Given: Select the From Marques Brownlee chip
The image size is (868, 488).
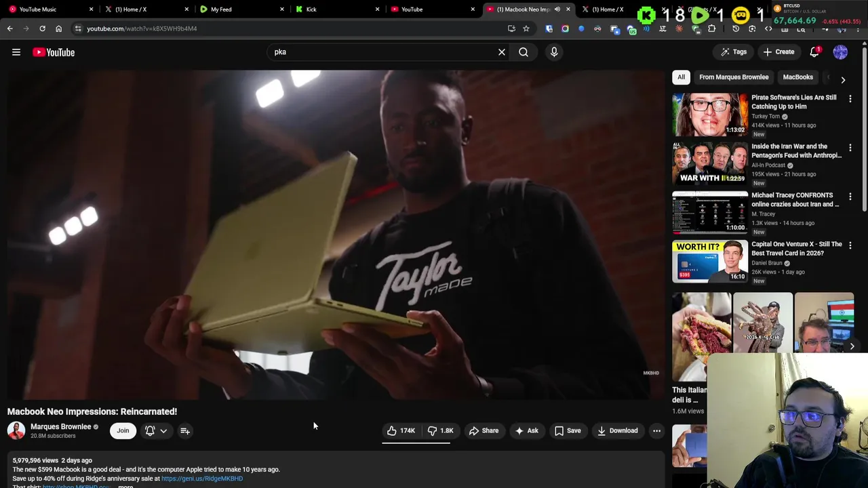Looking at the screenshot, I should 734,77.
